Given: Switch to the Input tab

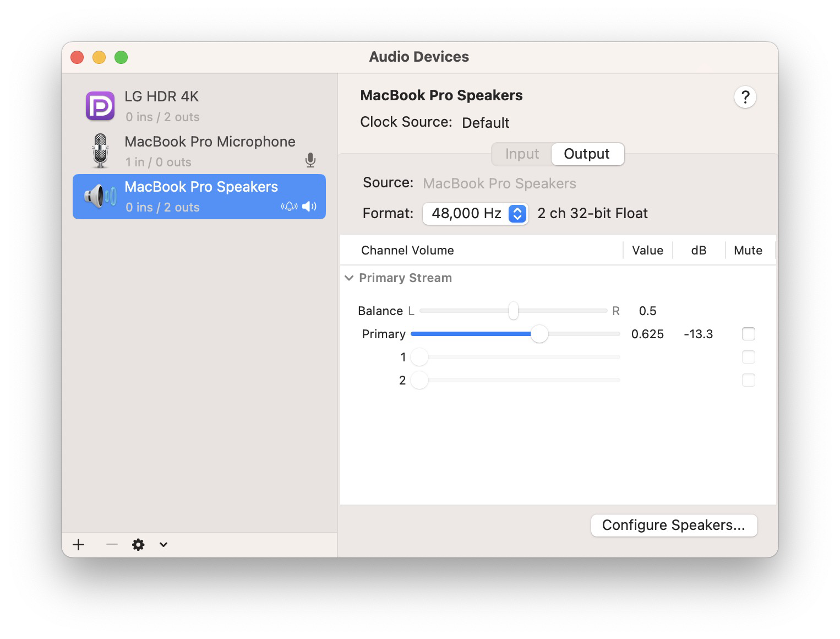Looking at the screenshot, I should tap(522, 154).
